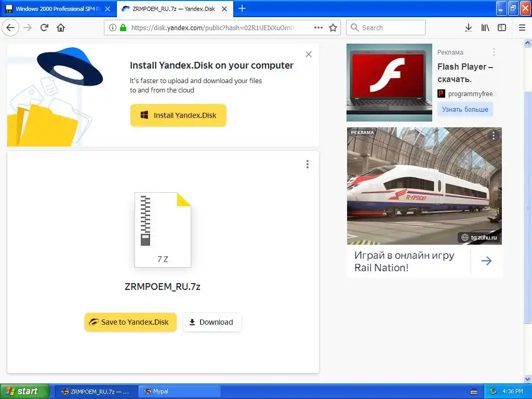Click the Flash Player – скачать headline

[x=465, y=73]
